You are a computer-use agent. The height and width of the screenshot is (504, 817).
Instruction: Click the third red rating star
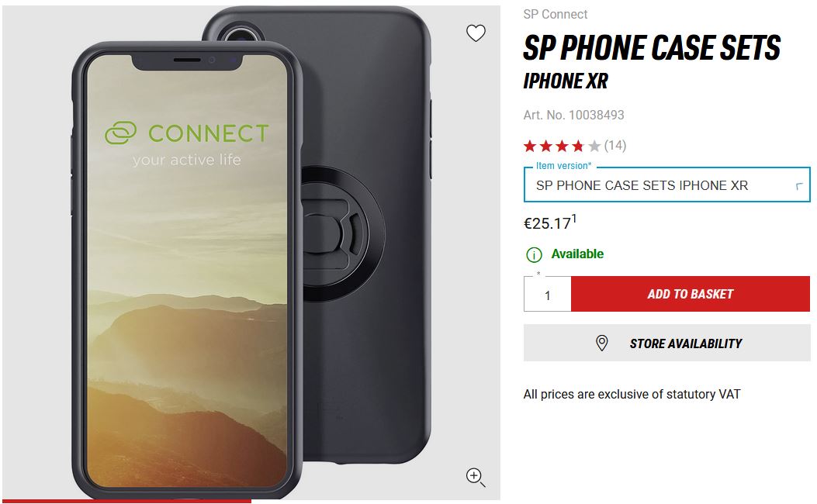tap(562, 146)
